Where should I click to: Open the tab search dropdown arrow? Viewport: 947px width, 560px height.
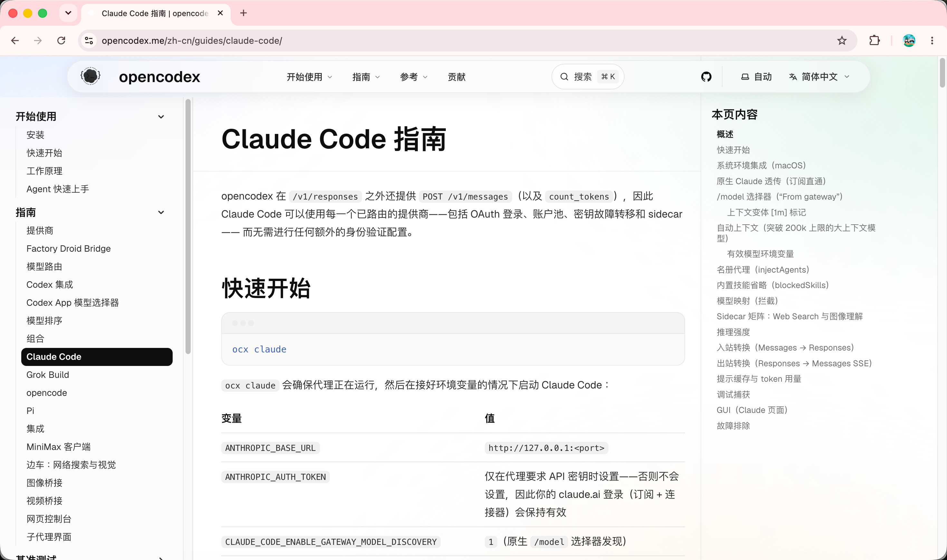click(68, 13)
